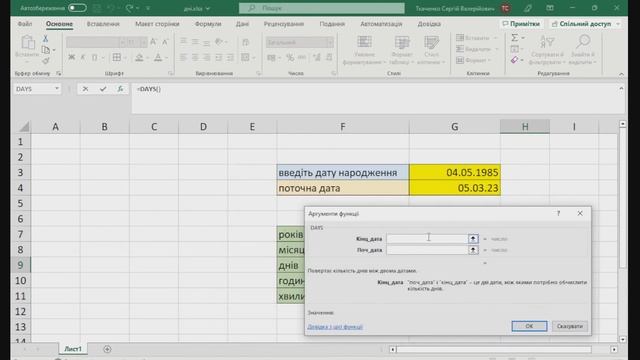
Task: Select the Лист1 sheet tab
Action: point(73,349)
